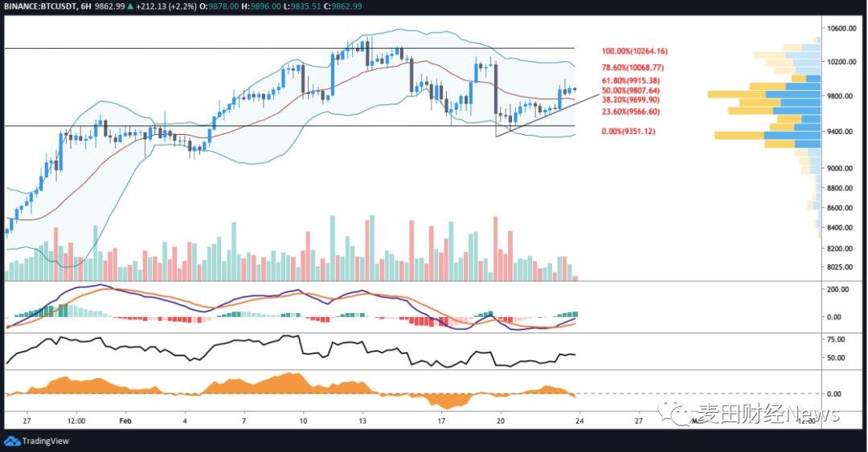Image resolution: width=868 pixels, height=452 pixels.
Task: Click the Feb date on time axis
Action: [124, 420]
